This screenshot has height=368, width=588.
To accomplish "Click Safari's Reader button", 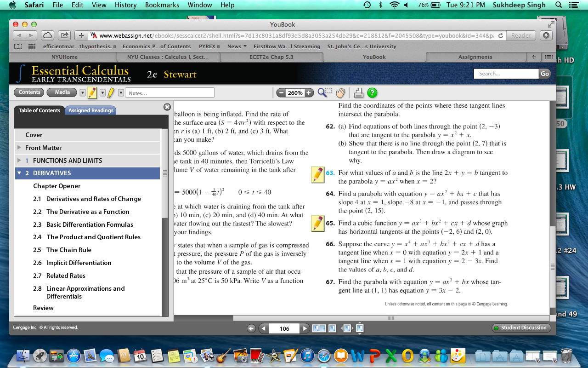I will [521, 35].
